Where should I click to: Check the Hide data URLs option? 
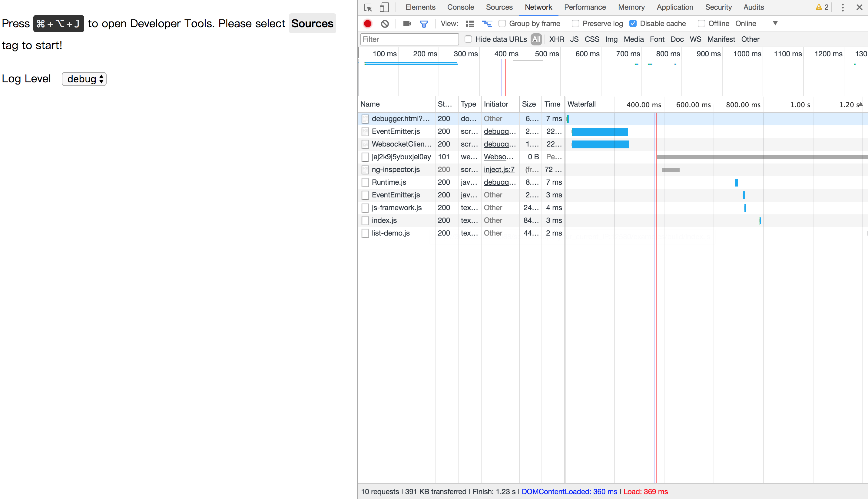pos(468,39)
